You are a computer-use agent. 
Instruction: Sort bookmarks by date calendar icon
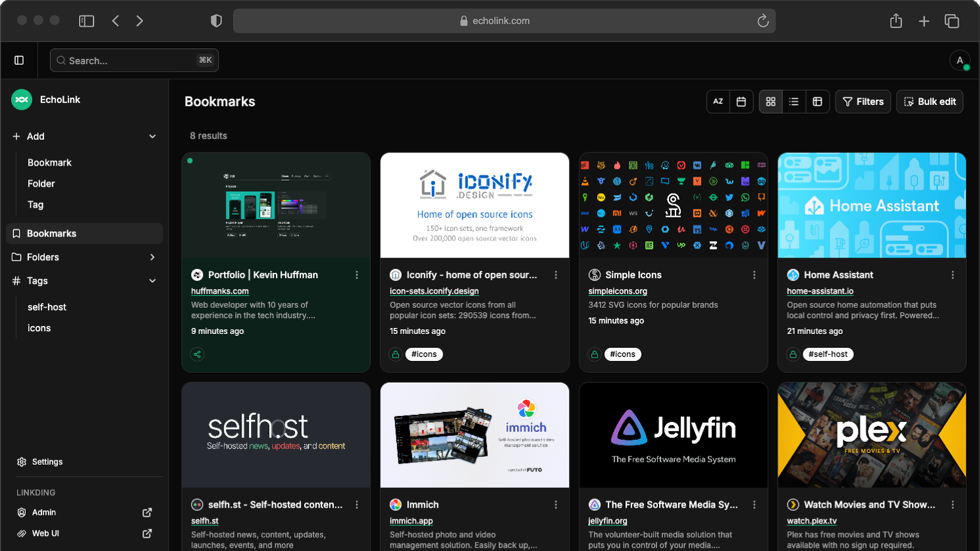coord(741,102)
